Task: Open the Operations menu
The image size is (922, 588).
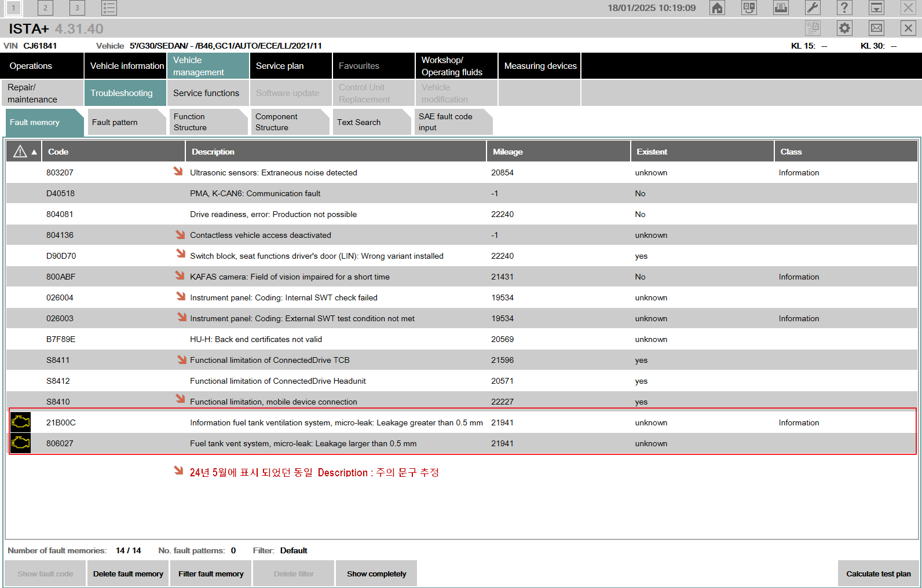Action: pos(42,66)
